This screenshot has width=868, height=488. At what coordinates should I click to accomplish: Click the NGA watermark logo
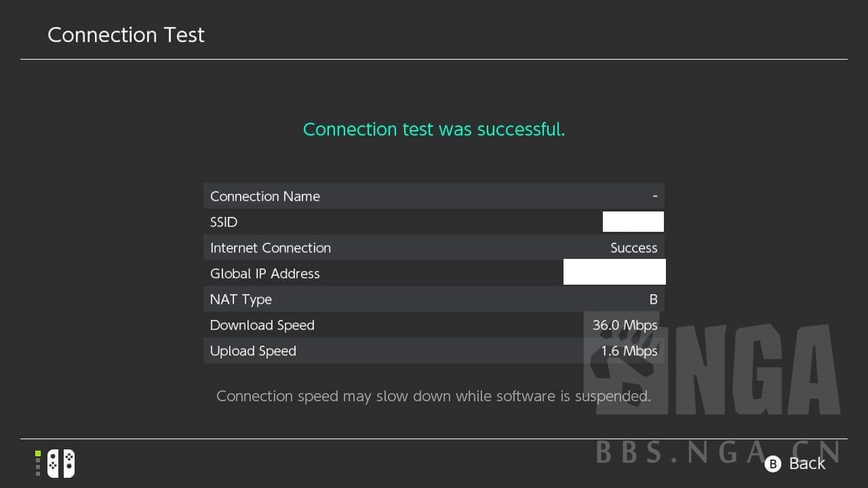732,366
